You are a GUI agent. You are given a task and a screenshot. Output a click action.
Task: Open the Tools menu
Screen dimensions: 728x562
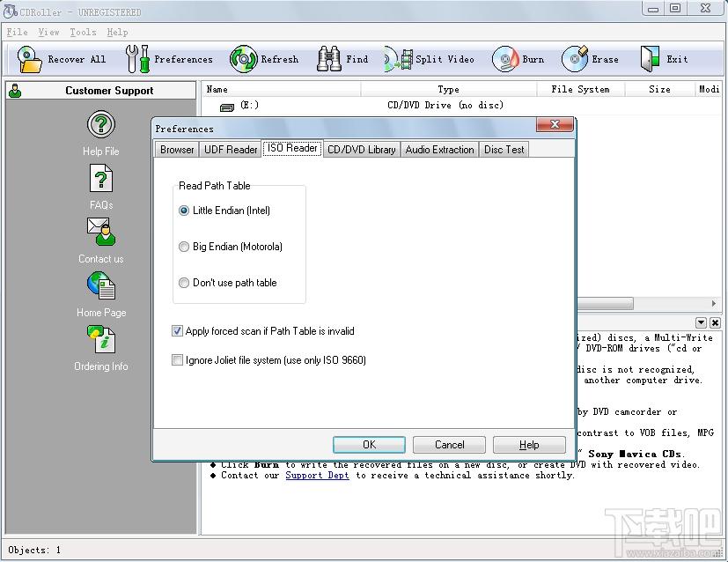click(x=83, y=32)
